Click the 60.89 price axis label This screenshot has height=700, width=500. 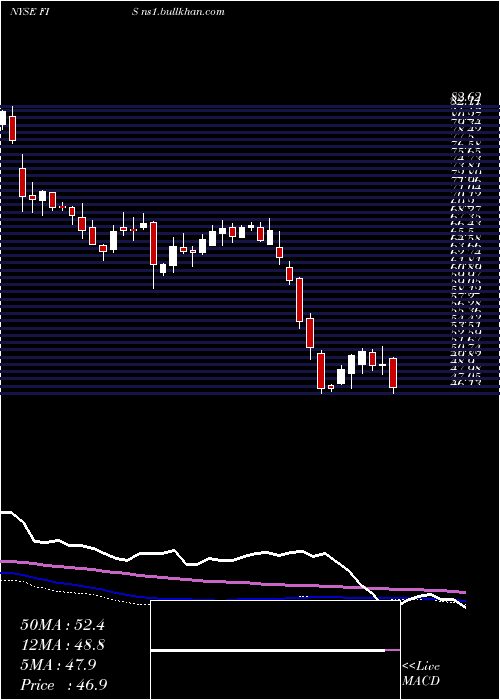[466, 265]
